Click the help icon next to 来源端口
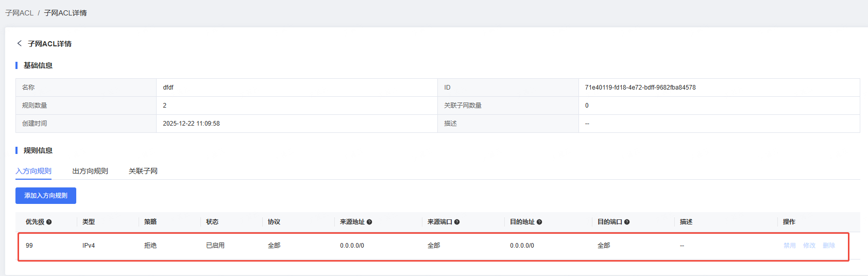The image size is (868, 276). 457,222
